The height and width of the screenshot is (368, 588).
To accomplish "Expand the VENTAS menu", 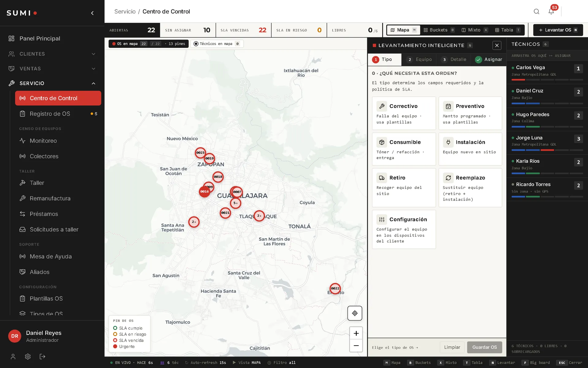I will pos(52,69).
